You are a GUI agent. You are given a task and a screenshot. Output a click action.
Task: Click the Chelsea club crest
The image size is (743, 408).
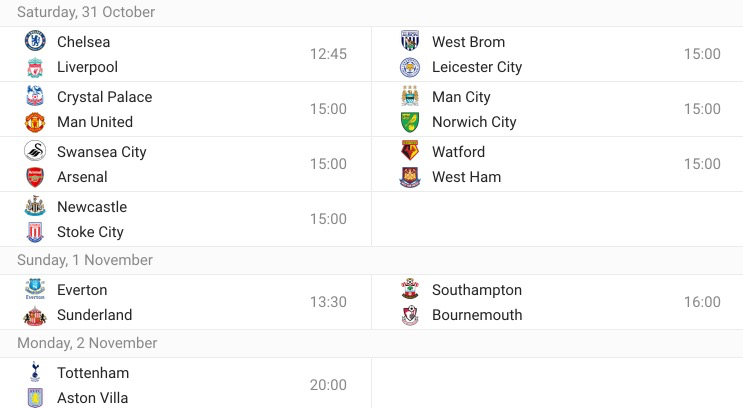tap(35, 41)
